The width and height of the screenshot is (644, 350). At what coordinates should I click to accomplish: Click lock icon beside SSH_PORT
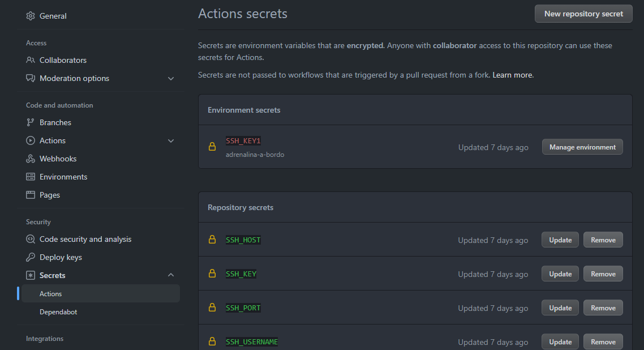tap(212, 308)
